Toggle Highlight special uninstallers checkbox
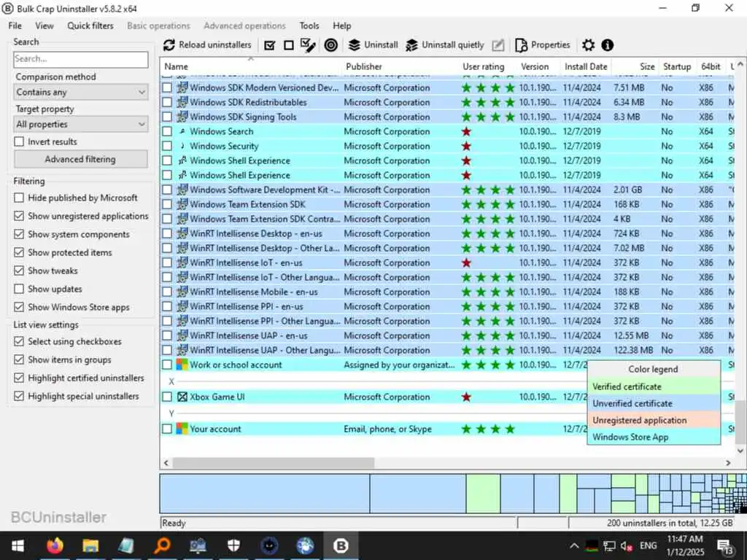The height and width of the screenshot is (560, 747). [x=19, y=396]
